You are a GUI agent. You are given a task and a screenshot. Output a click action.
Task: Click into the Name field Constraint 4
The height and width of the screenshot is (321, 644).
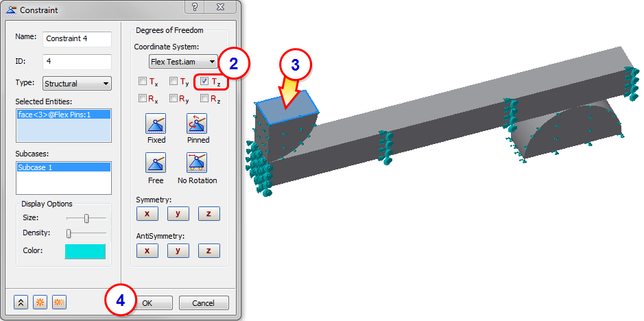(x=77, y=38)
